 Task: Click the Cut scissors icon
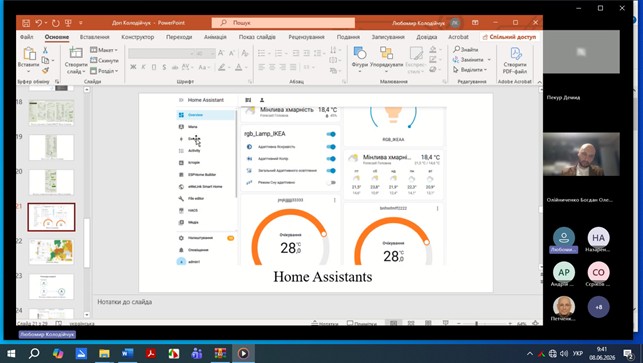click(x=45, y=50)
